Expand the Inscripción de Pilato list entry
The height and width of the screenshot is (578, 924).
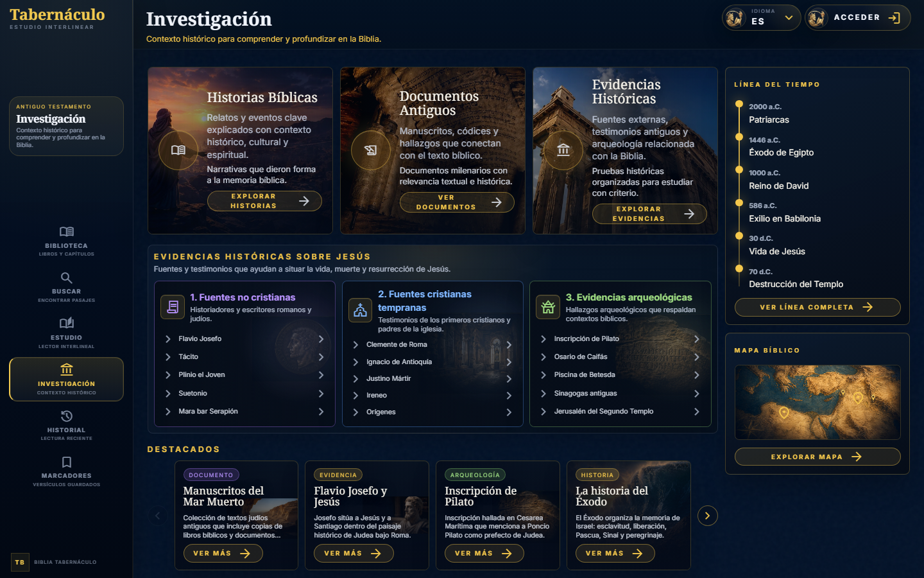click(x=620, y=339)
